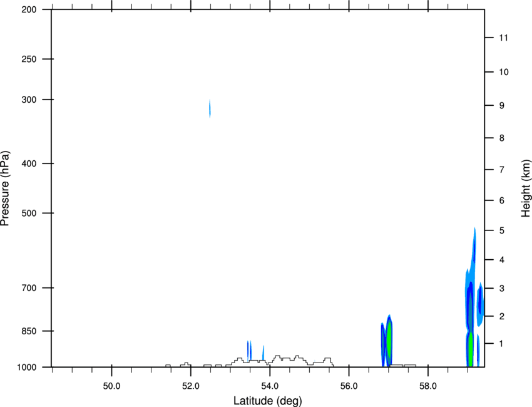The width and height of the screenshot is (532, 407).
Task: Click the 300 pressure tick label
Action: pos(29,100)
